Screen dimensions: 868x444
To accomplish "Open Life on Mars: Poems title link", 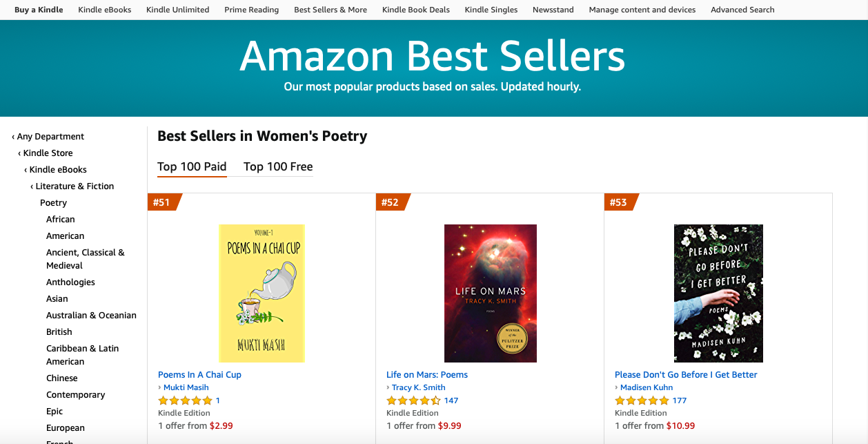I will pyautogui.click(x=426, y=375).
